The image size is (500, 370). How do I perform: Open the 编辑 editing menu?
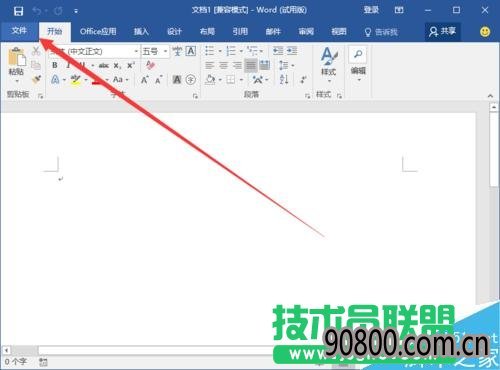pos(358,65)
